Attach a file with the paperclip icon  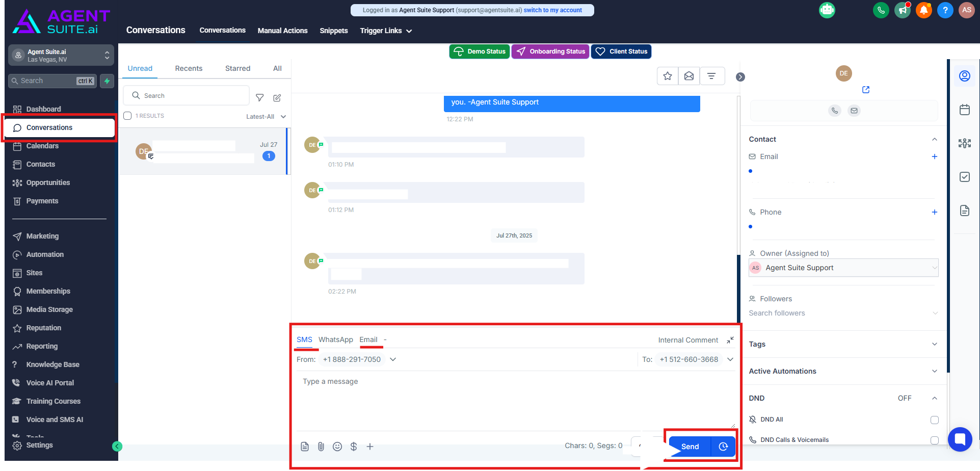(x=321, y=447)
